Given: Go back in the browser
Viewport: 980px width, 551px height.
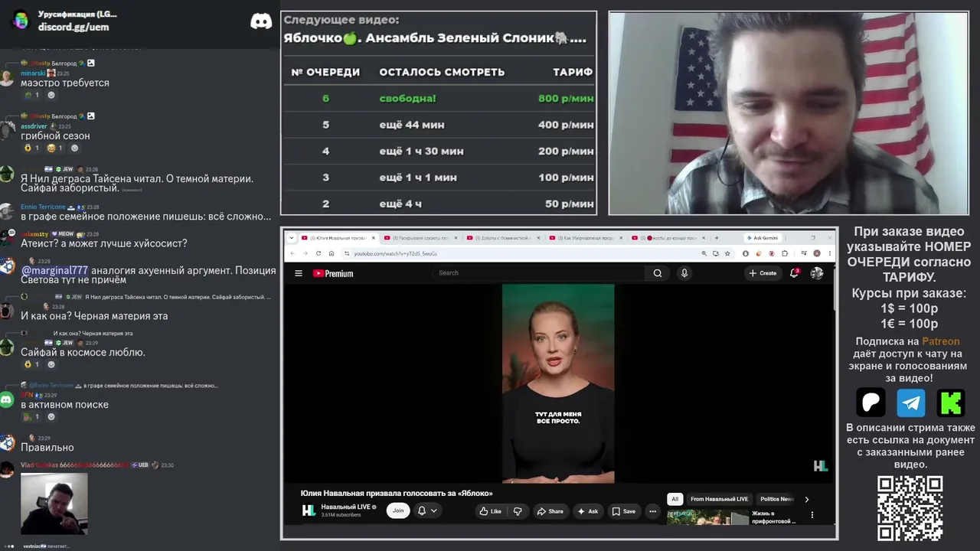Looking at the screenshot, I should click(x=292, y=253).
